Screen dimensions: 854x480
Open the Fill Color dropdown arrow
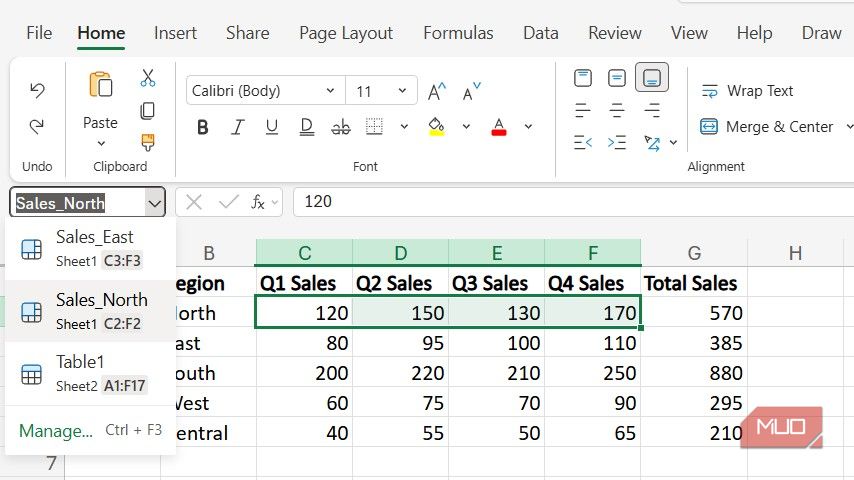[466, 126]
